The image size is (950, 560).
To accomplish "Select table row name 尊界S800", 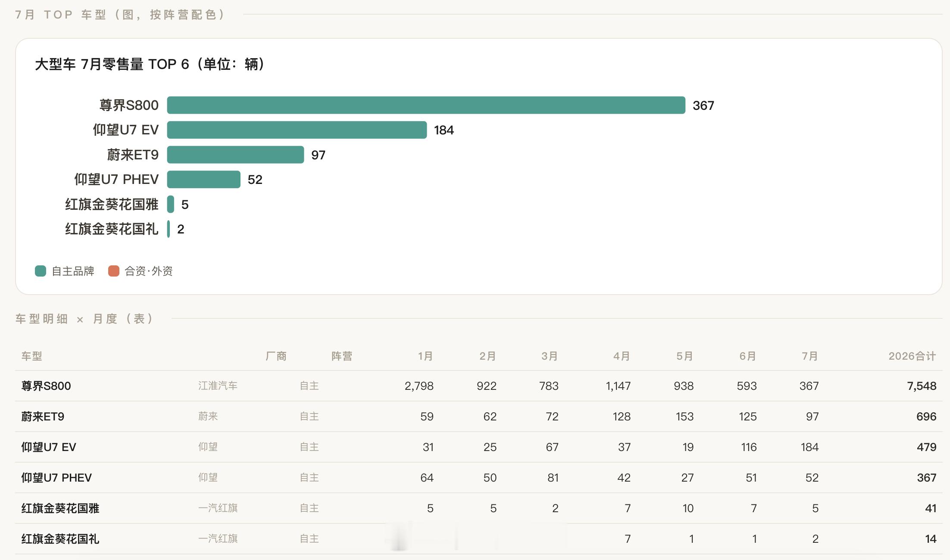I will 46,386.
